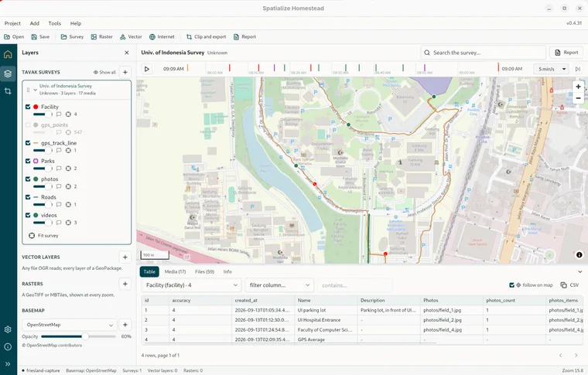Image resolution: width=588 pixels, height=375 pixels.
Task: Uncheck the Roads layer checkbox
Action: (x=28, y=197)
